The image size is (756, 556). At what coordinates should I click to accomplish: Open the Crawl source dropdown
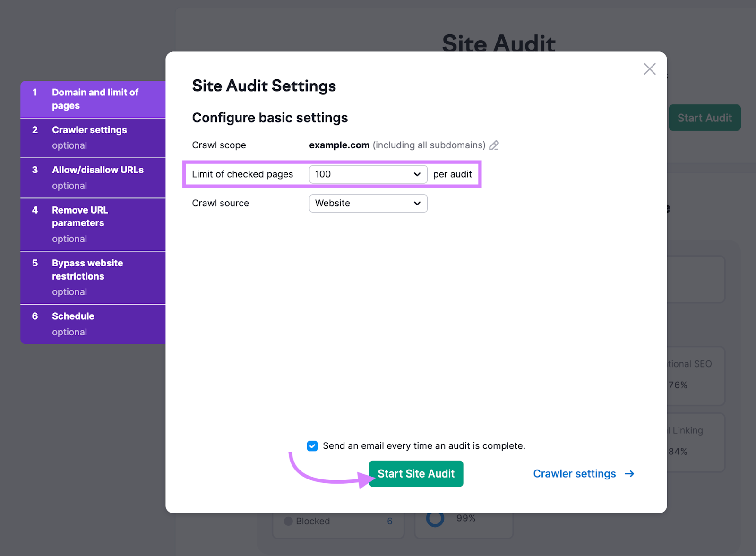[x=368, y=203]
